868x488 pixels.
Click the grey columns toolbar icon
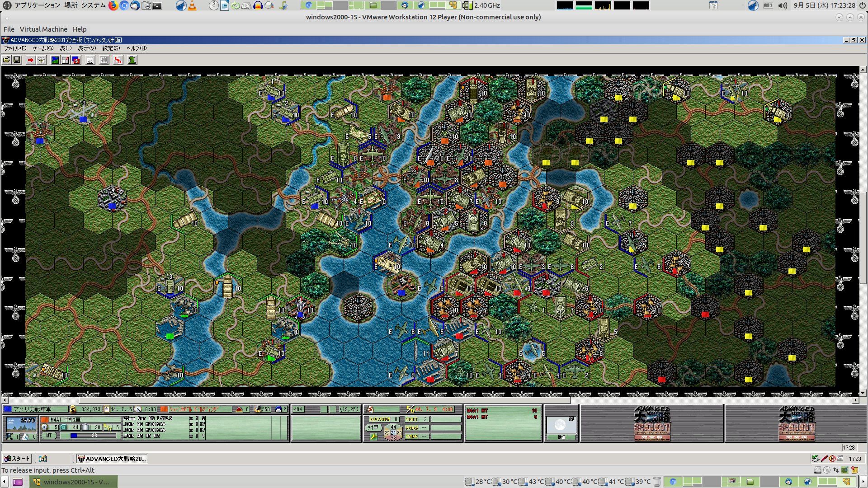click(104, 60)
